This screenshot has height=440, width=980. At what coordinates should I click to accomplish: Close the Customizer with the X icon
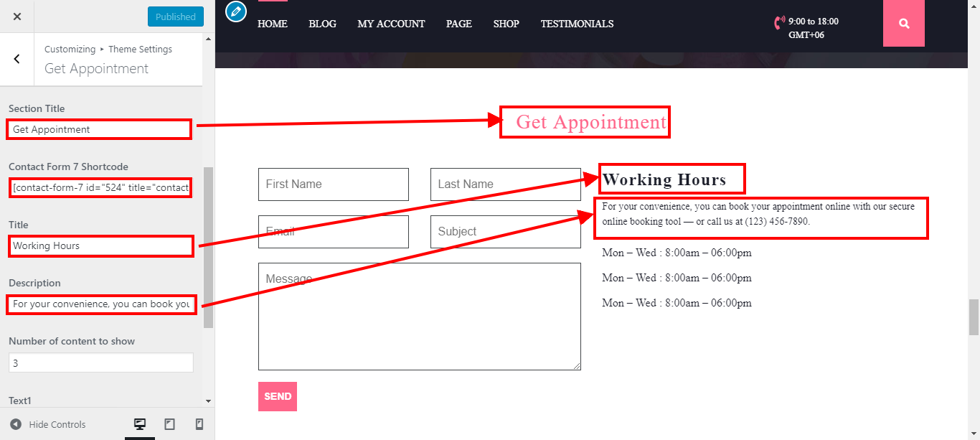click(x=17, y=17)
